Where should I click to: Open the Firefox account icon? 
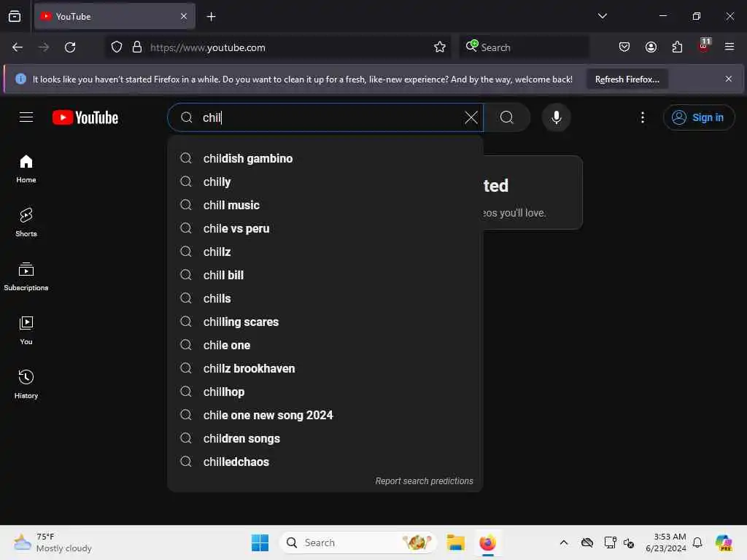[x=651, y=47]
